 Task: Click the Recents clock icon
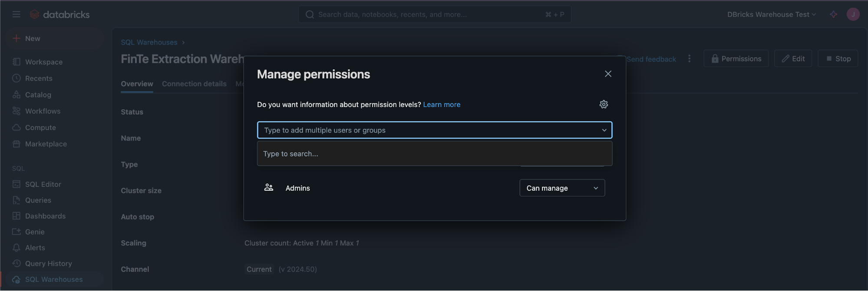click(x=17, y=78)
